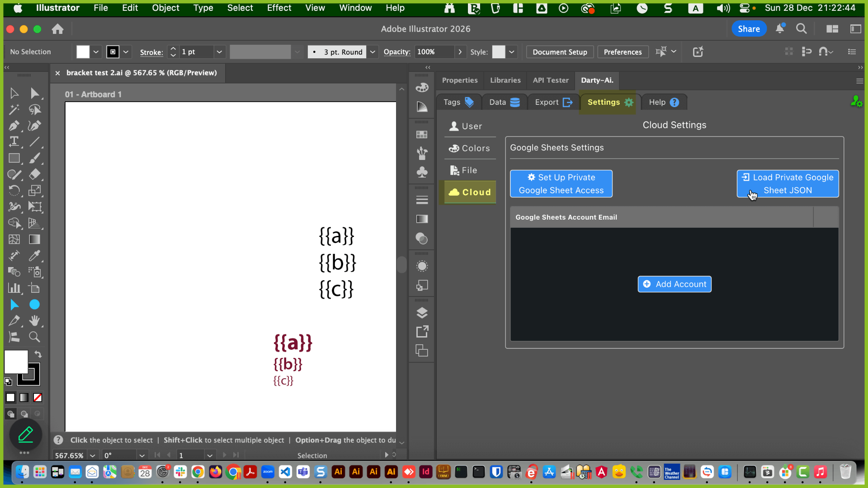Open the stroke weight dropdown
Image resolution: width=868 pixels, height=488 pixels.
tap(219, 52)
